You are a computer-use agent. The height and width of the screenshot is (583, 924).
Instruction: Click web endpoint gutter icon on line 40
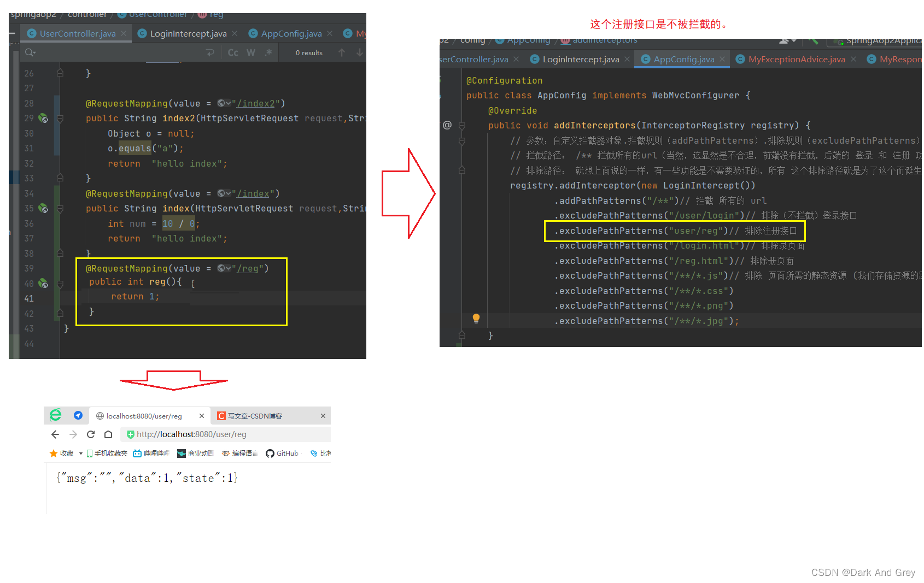tap(44, 284)
